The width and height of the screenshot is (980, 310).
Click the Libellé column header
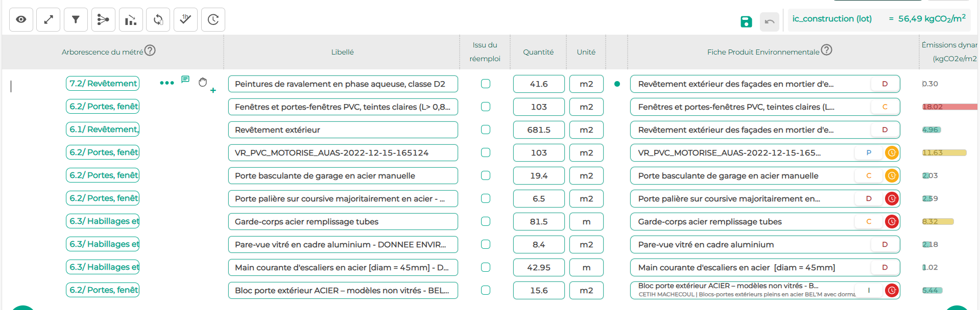point(342,52)
